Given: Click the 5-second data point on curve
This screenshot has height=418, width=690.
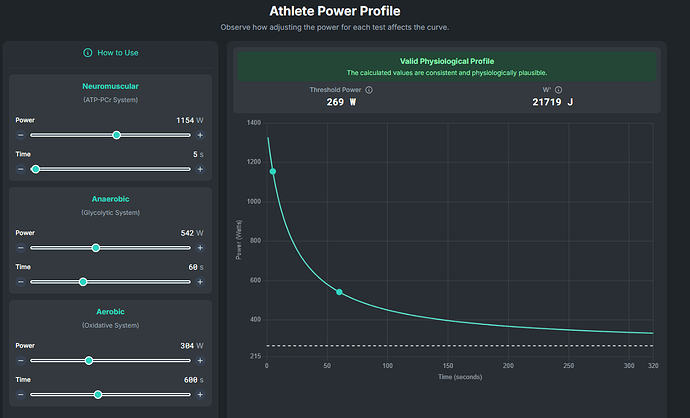Looking at the screenshot, I should (x=272, y=171).
